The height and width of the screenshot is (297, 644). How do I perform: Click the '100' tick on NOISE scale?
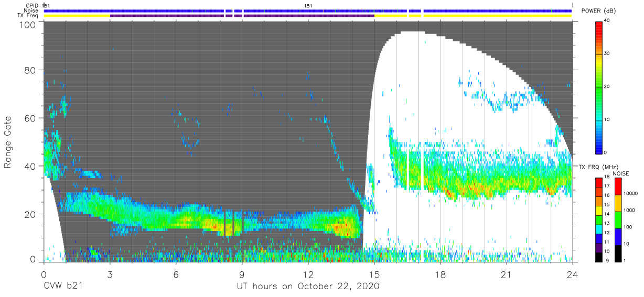pos(628,227)
